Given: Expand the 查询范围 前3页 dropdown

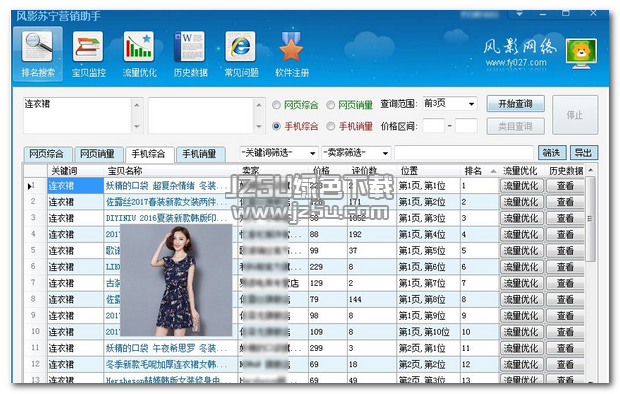Looking at the screenshot, I should (x=471, y=104).
